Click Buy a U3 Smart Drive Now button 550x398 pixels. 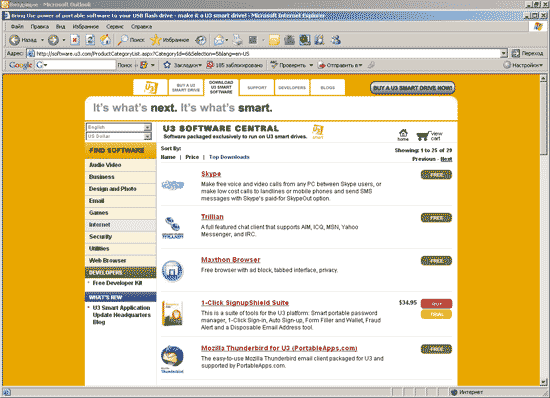(412, 88)
